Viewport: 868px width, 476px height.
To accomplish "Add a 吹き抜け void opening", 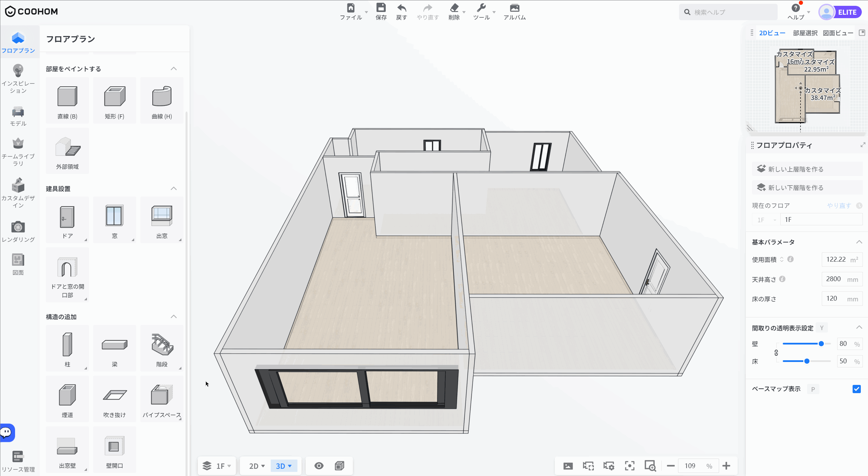I will pyautogui.click(x=115, y=399).
